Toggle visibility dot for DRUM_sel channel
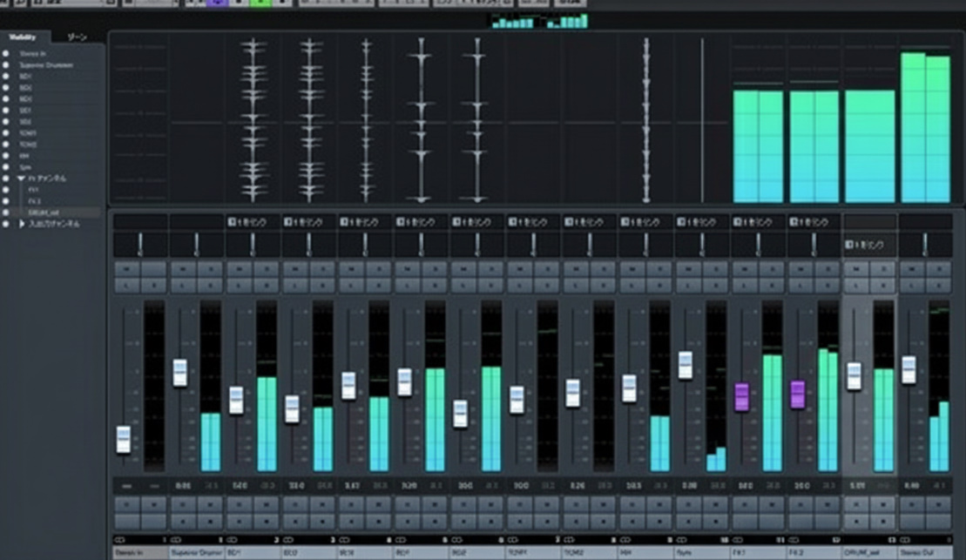Viewport: 966px width, 560px height. point(6,212)
